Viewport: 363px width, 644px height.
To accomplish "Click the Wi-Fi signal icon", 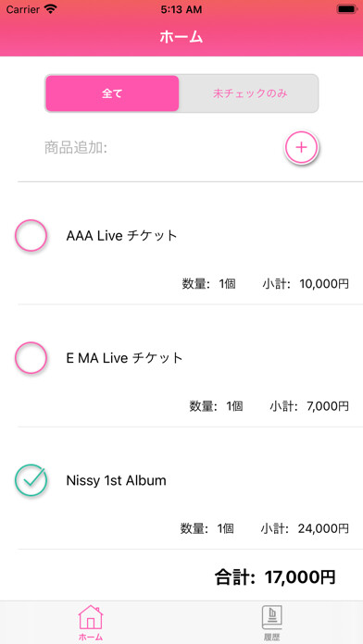I will tap(51, 9).
